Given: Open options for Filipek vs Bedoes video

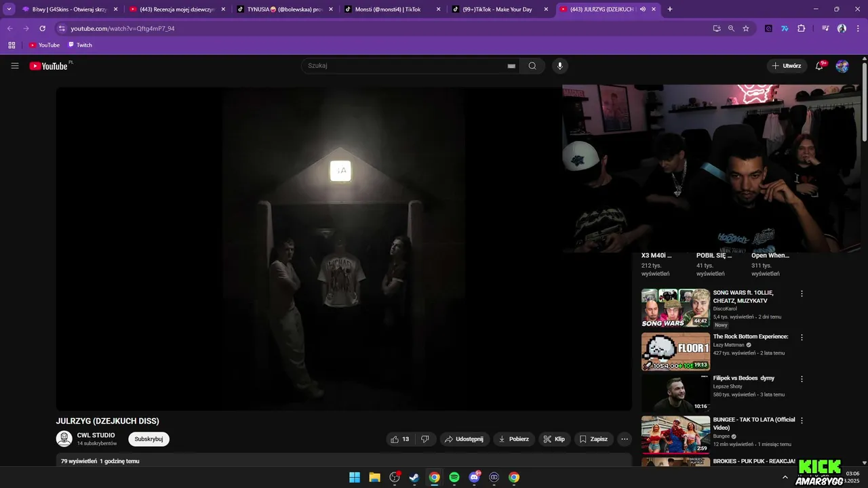Looking at the screenshot, I should pos(802,379).
